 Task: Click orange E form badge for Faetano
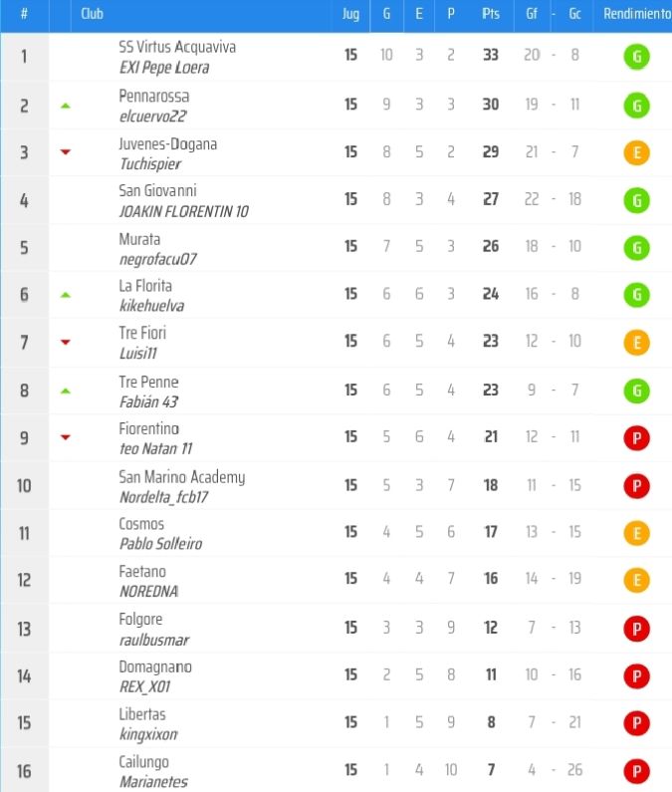pyautogui.click(x=637, y=580)
